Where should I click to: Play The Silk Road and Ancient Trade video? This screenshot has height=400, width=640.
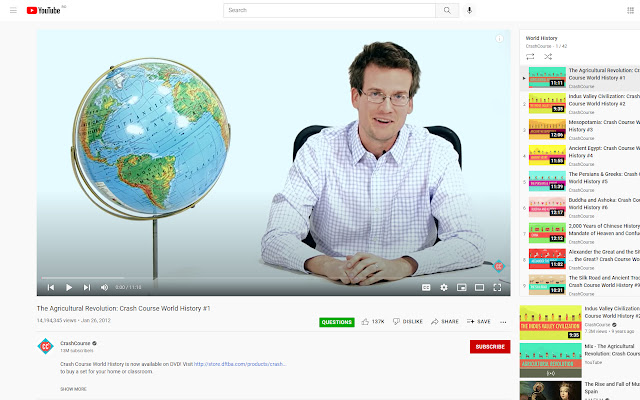point(580,285)
